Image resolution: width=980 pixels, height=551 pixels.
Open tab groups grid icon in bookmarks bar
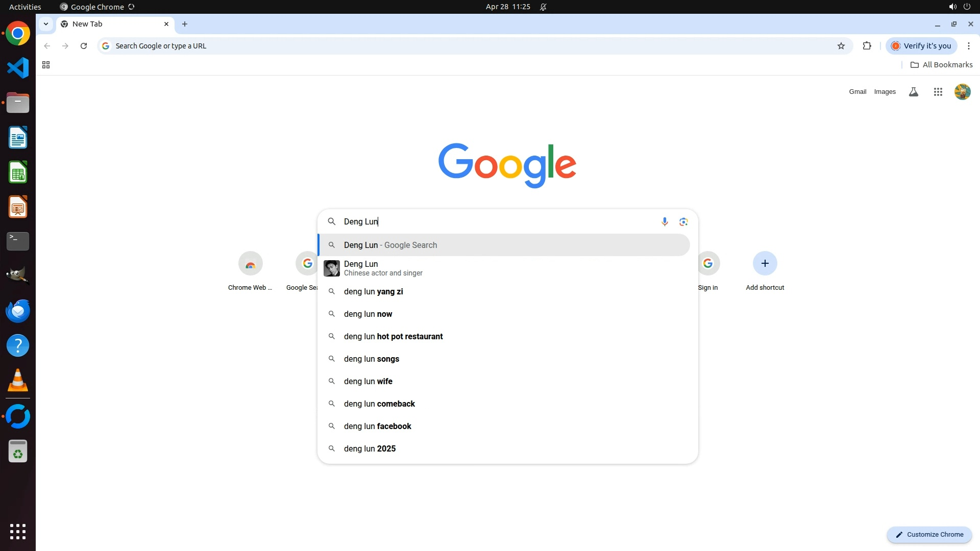click(46, 65)
